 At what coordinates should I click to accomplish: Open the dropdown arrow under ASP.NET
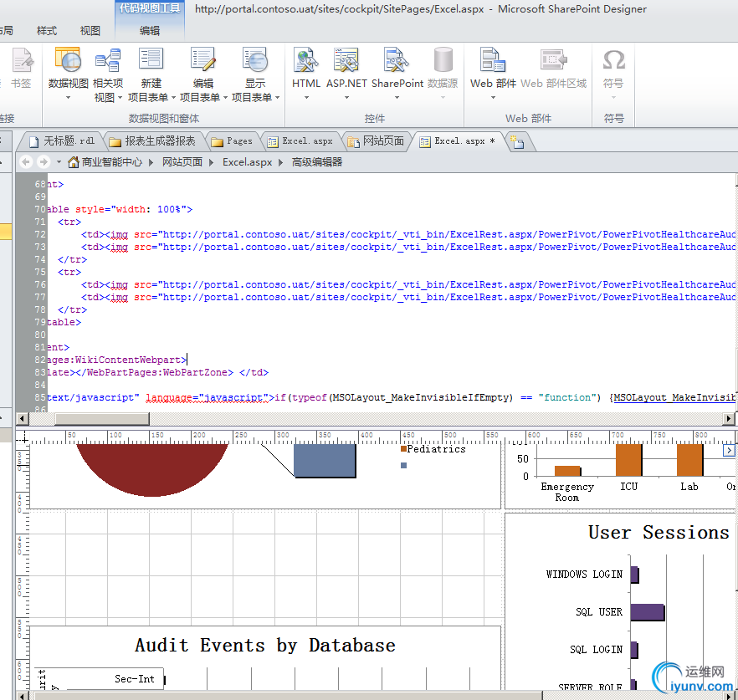tap(347, 97)
